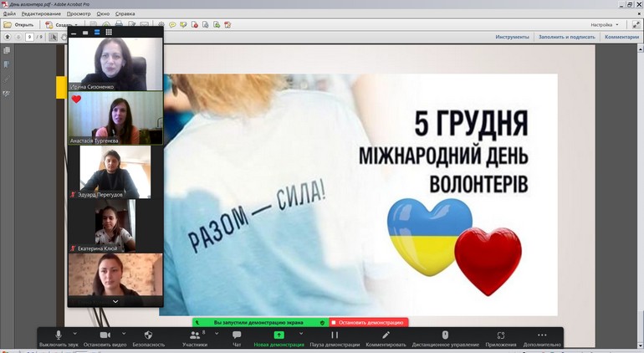Expand audio options arrow beside the microphone
This screenshot has height=353, width=644.
pyautogui.click(x=74, y=333)
